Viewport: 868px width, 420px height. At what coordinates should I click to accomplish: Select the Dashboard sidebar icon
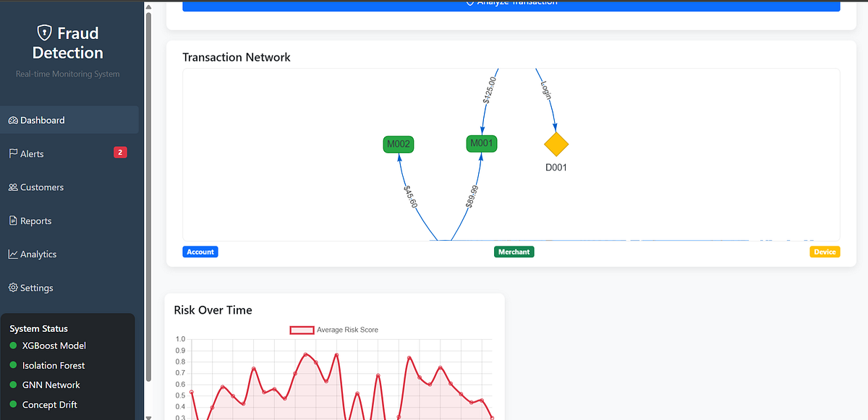(12, 120)
